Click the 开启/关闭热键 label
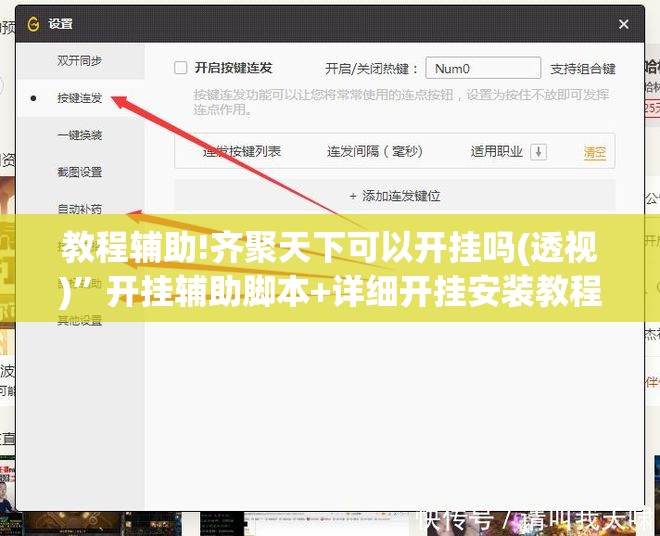 tap(371, 68)
